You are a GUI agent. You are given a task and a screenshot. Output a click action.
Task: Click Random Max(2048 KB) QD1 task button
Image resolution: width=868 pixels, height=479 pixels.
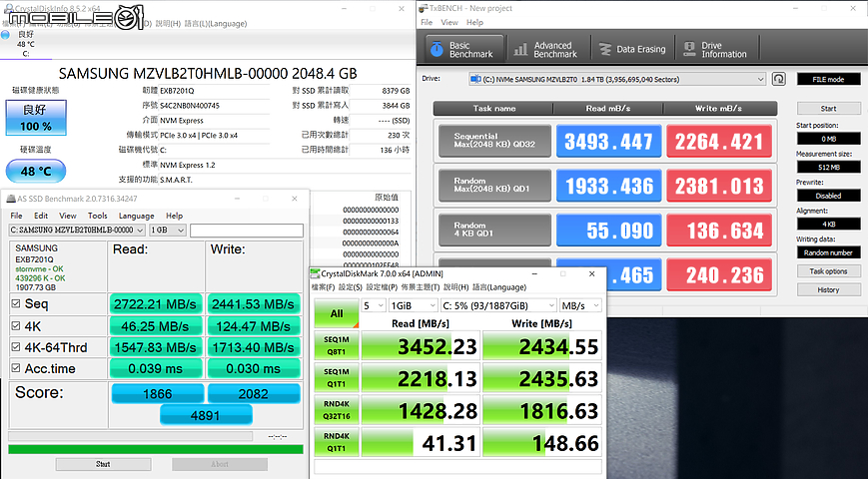click(494, 186)
